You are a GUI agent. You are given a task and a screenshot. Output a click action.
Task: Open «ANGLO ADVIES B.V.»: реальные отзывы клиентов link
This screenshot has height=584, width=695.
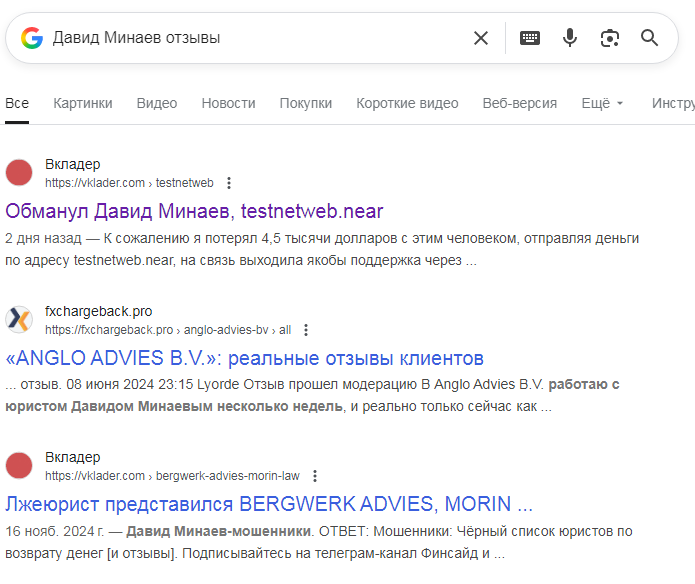pyautogui.click(x=244, y=358)
